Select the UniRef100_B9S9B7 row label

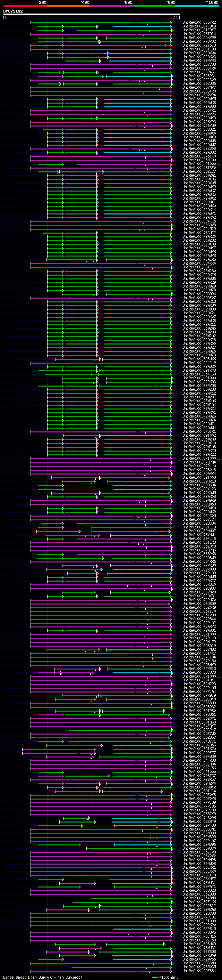coord(199,589)
